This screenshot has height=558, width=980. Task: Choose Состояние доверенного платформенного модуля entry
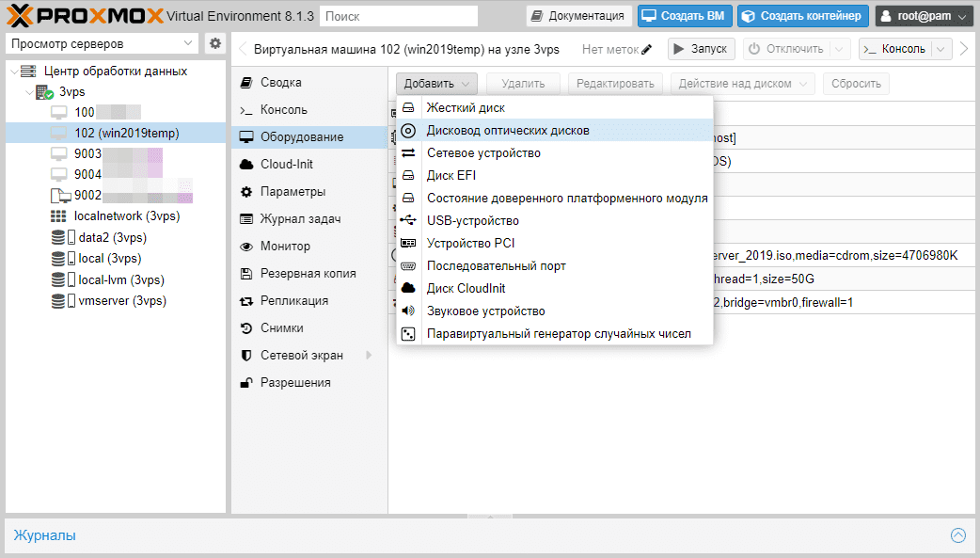click(555, 199)
